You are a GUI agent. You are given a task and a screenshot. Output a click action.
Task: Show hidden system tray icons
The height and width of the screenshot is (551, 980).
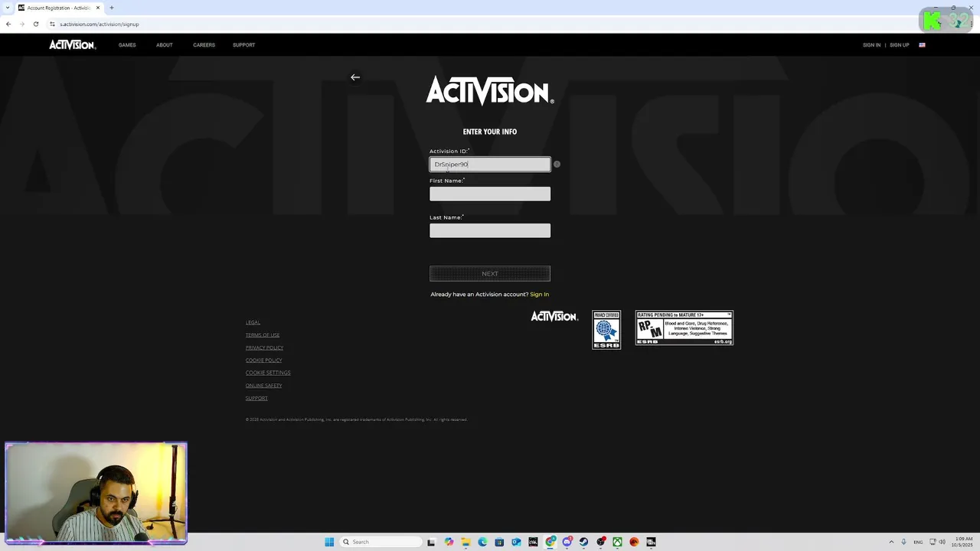click(x=891, y=542)
